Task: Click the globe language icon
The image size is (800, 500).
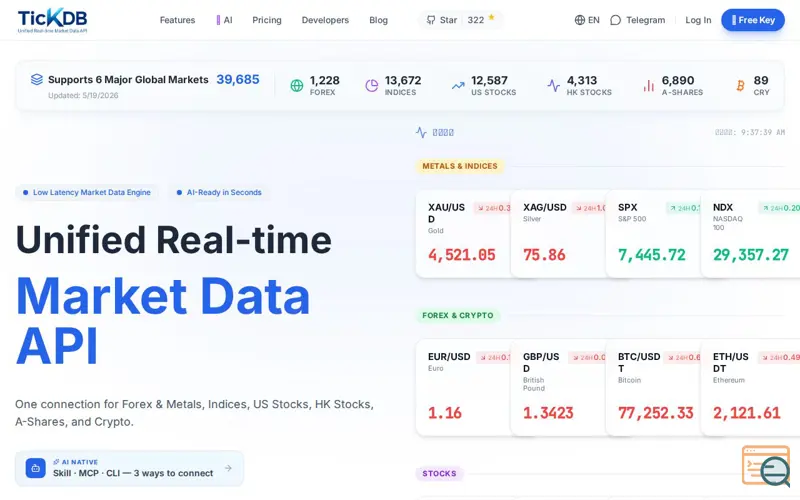Action: [580, 20]
